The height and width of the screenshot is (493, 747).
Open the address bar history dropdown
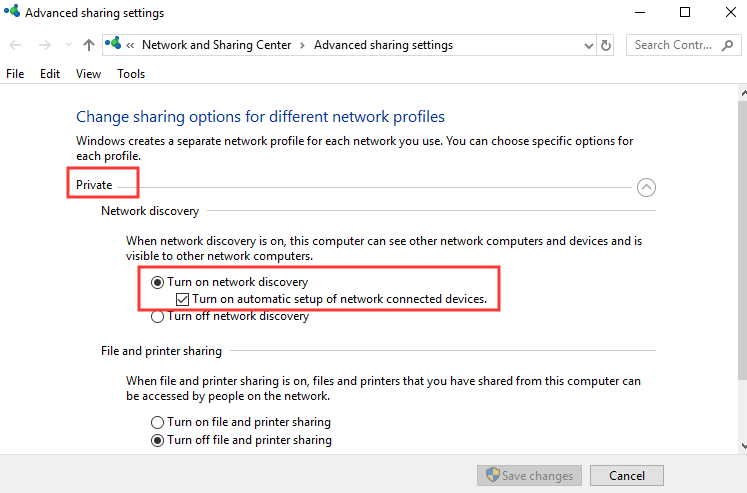[x=588, y=45]
